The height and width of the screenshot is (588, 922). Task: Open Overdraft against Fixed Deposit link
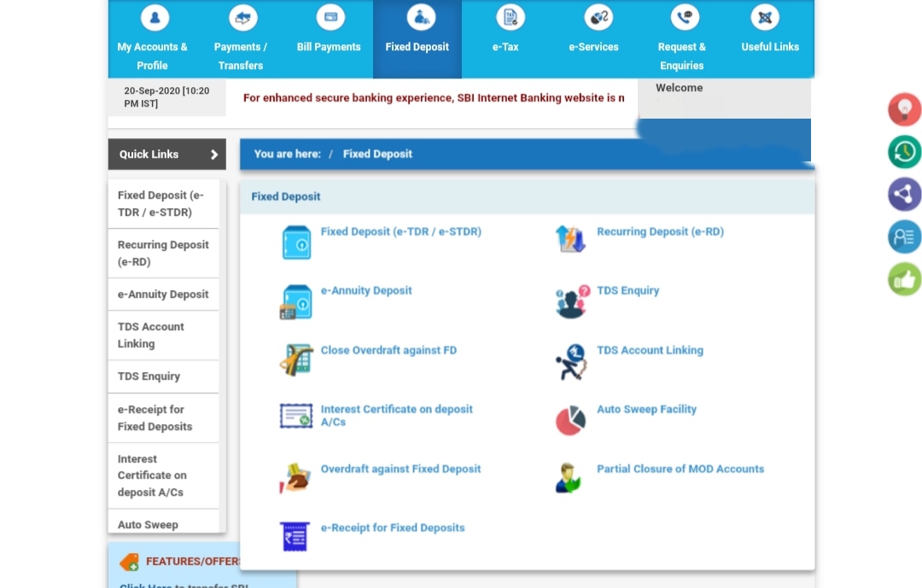(401, 469)
